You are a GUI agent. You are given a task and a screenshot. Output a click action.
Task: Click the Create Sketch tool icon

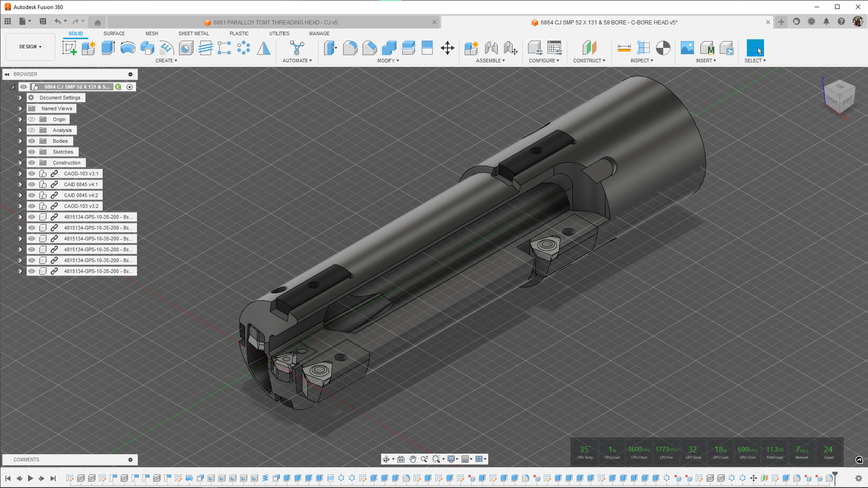click(69, 48)
